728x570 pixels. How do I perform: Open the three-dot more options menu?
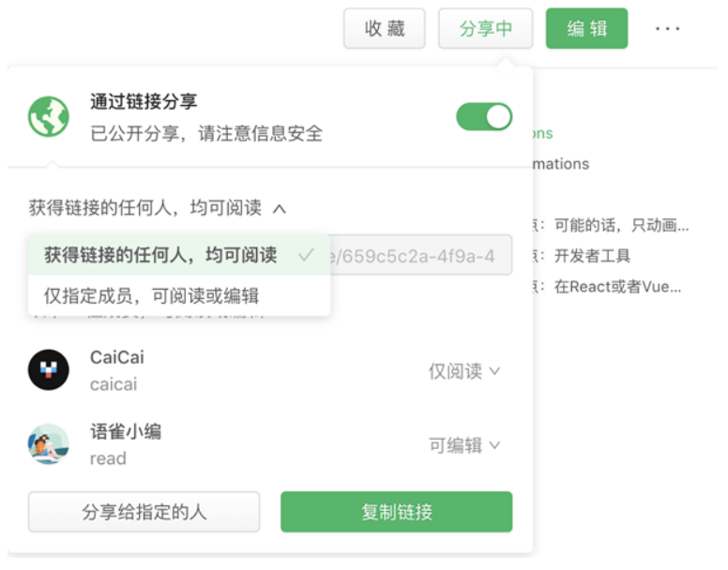[x=667, y=29]
